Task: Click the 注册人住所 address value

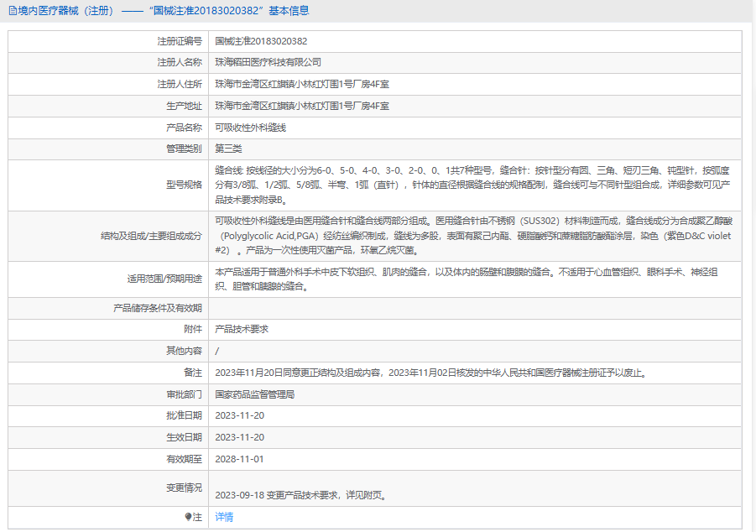Action: click(x=301, y=85)
